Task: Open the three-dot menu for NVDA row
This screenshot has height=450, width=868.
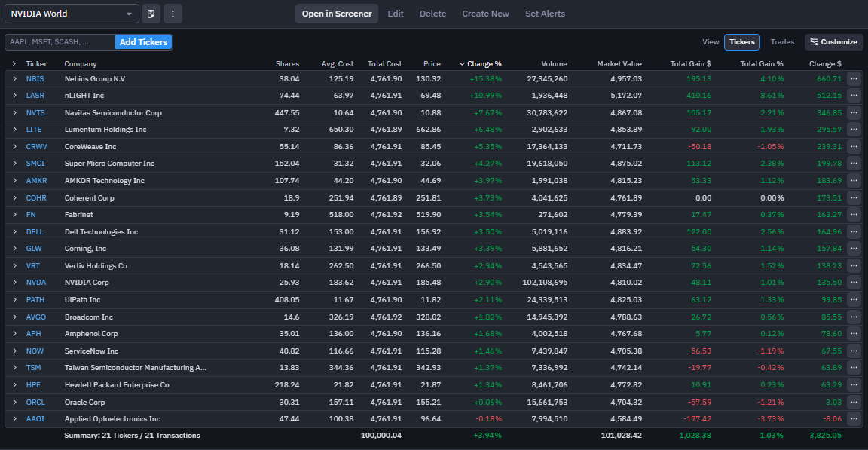Action: coord(854,283)
